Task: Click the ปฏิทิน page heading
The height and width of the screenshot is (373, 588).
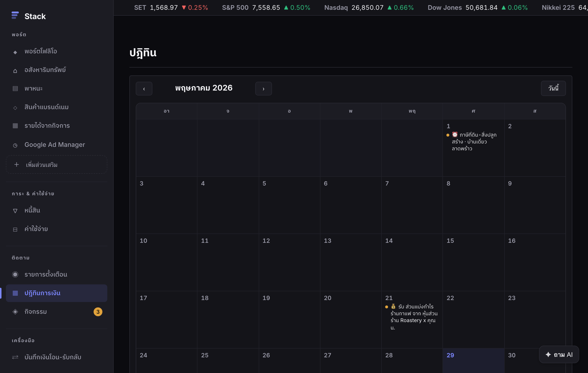Action: pos(143,53)
